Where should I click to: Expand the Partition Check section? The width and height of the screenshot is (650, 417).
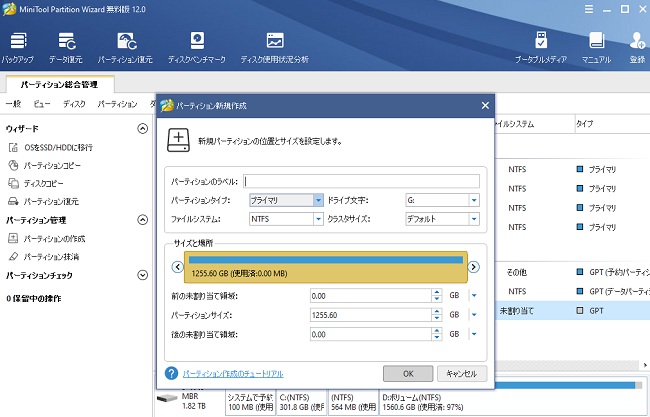click(x=142, y=275)
